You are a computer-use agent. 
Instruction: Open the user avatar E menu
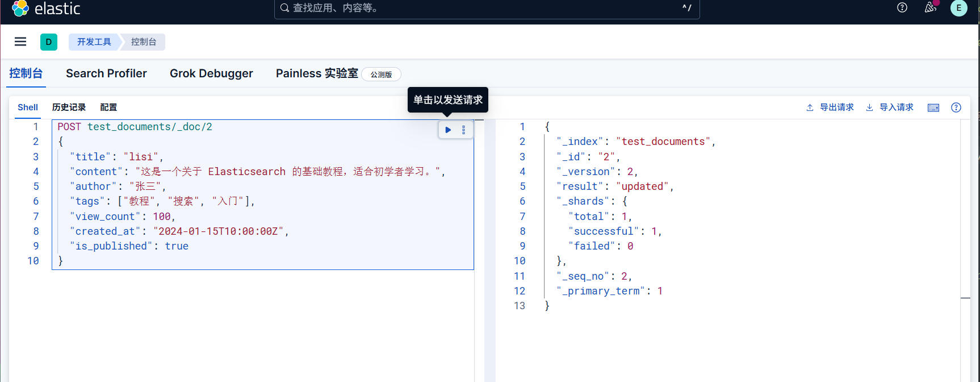pos(959,8)
